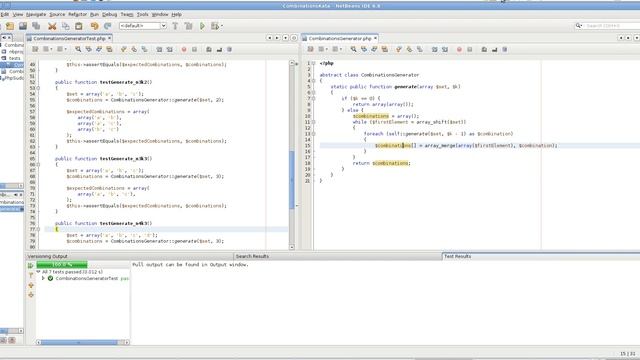Close the CombinationsGenerator.php tab

click(375, 38)
